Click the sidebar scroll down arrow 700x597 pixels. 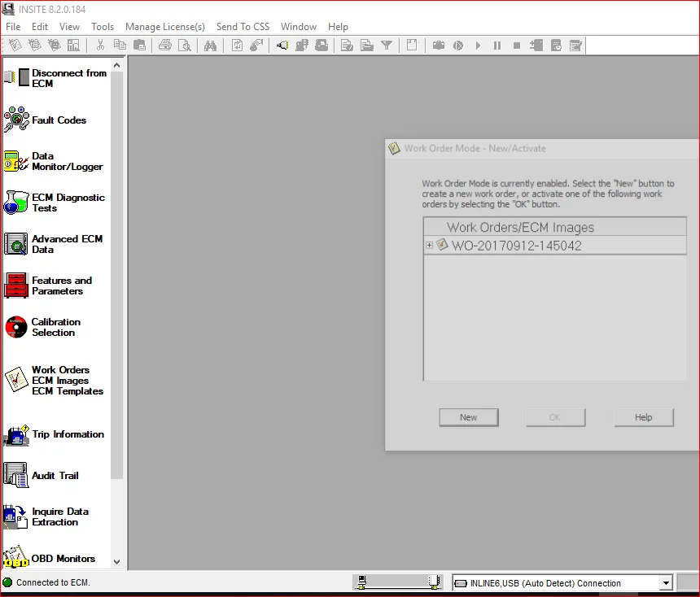point(117,562)
